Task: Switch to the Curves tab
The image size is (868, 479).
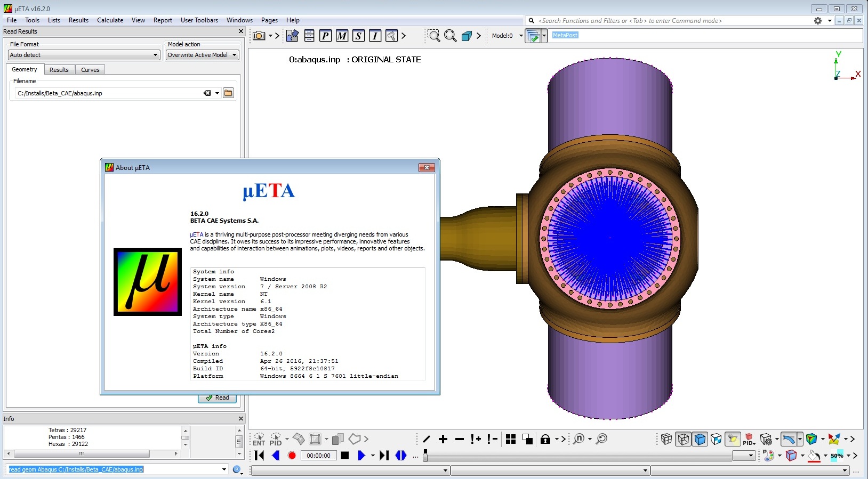Action: pyautogui.click(x=90, y=70)
